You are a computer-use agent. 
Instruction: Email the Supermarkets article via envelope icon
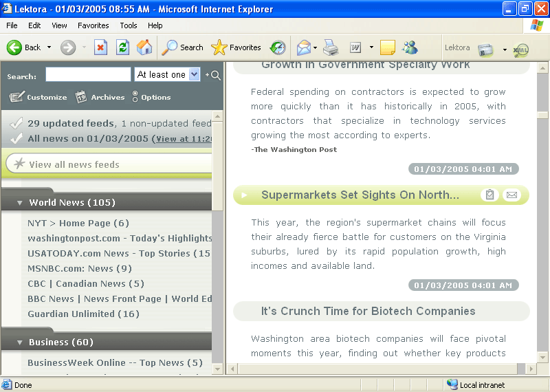[x=511, y=195]
